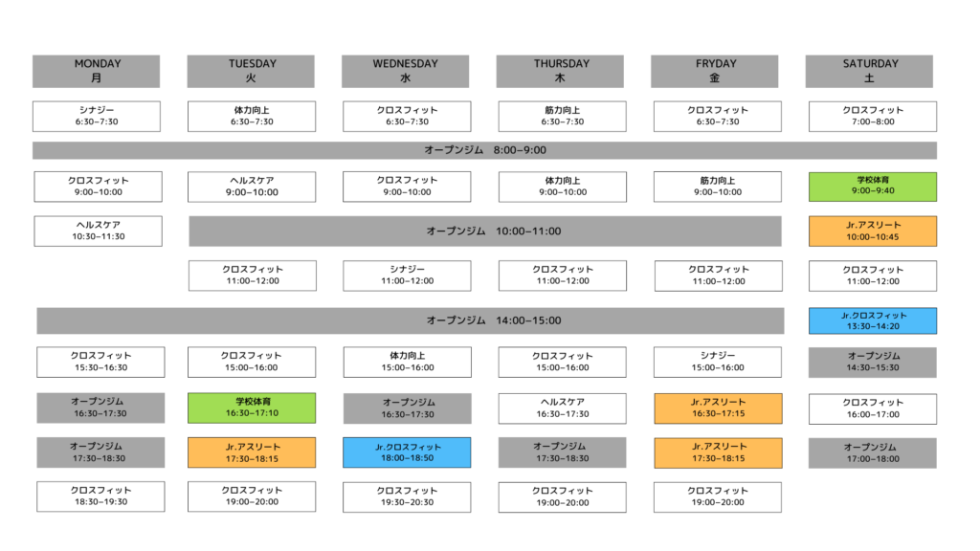Click the オープンジム 14:00~15:00 bar
Viewport: 980px width, 551px height.
coord(410,320)
